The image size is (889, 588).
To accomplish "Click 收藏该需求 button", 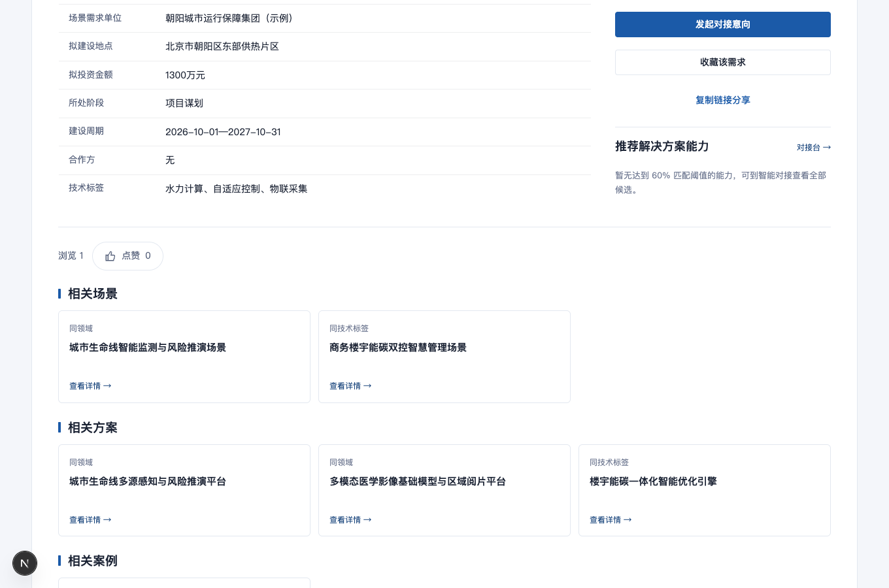I will point(723,62).
